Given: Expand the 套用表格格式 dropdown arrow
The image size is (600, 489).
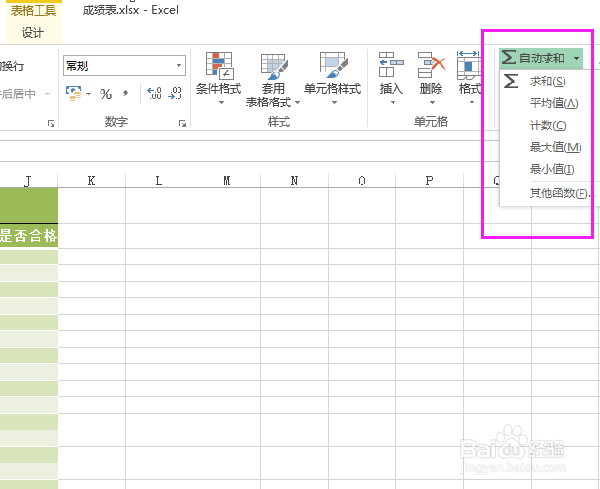Looking at the screenshot, I should click(x=297, y=103).
